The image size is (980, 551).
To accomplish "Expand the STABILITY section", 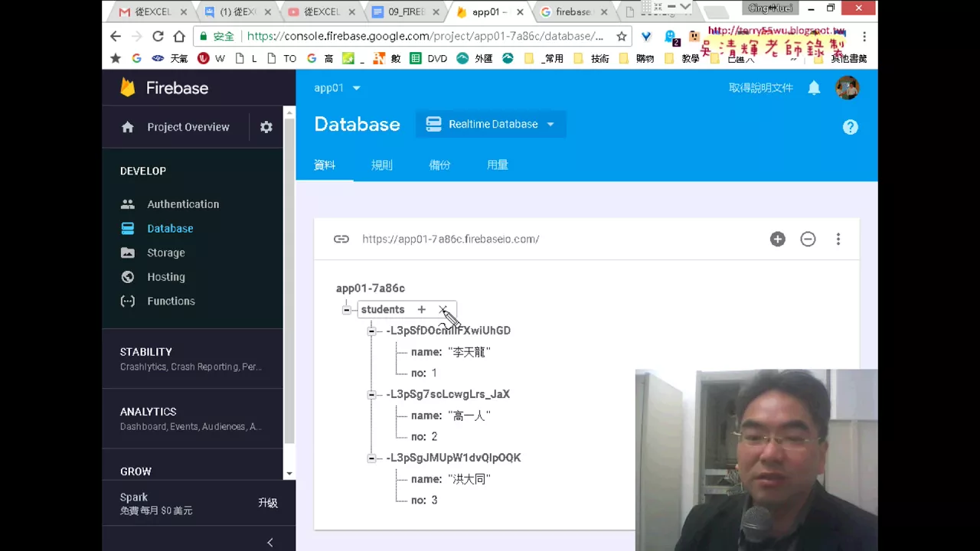I will [192, 358].
